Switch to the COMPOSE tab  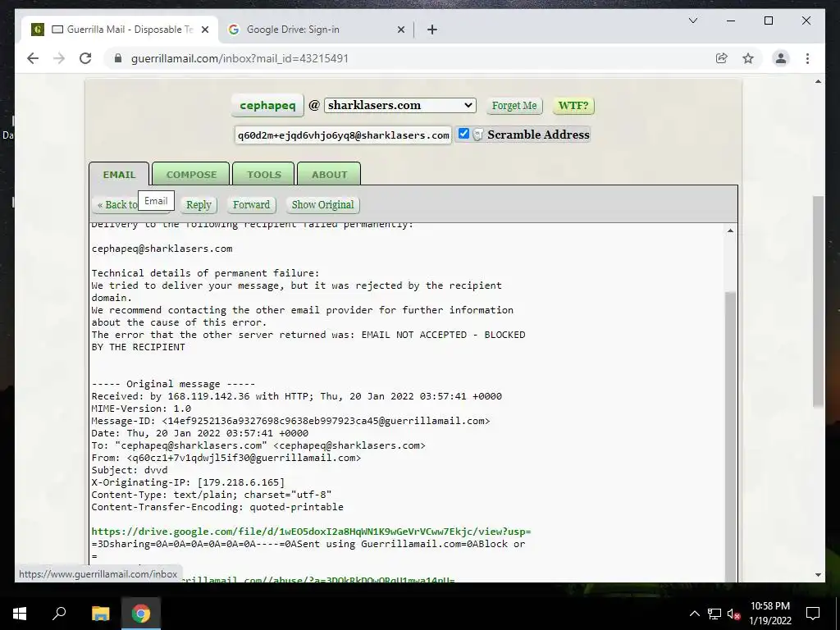click(x=191, y=175)
